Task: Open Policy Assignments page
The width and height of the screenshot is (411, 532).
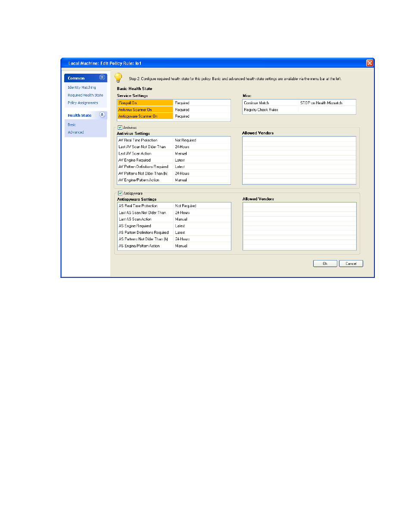Action: [x=83, y=103]
